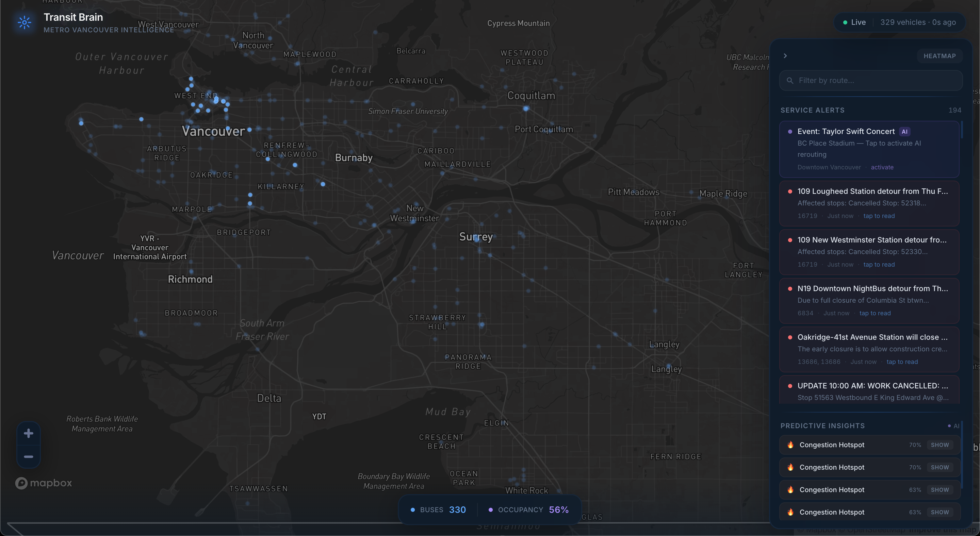Click the search magnifier icon in filter

[790, 81]
